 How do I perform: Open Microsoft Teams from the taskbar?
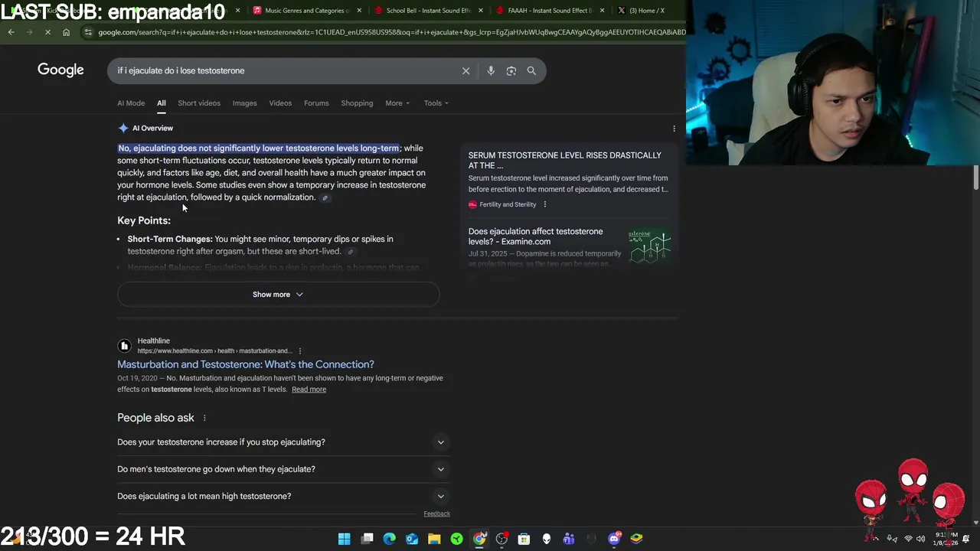click(569, 539)
